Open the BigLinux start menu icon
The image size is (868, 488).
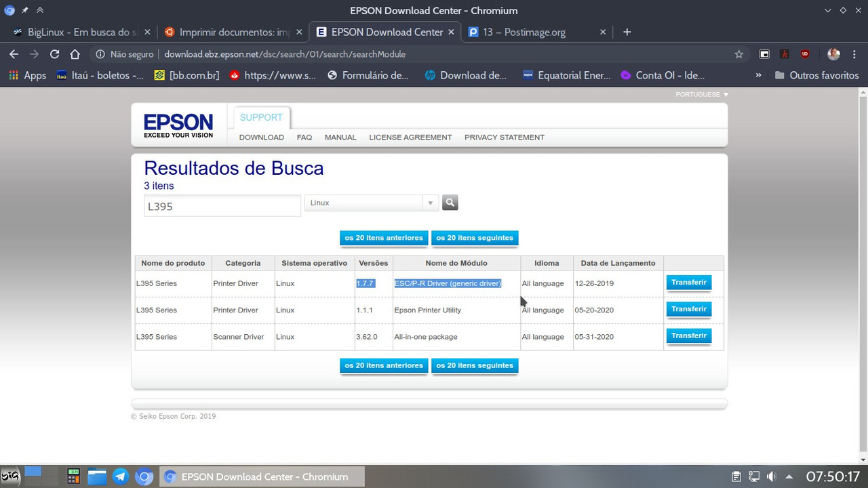point(10,476)
